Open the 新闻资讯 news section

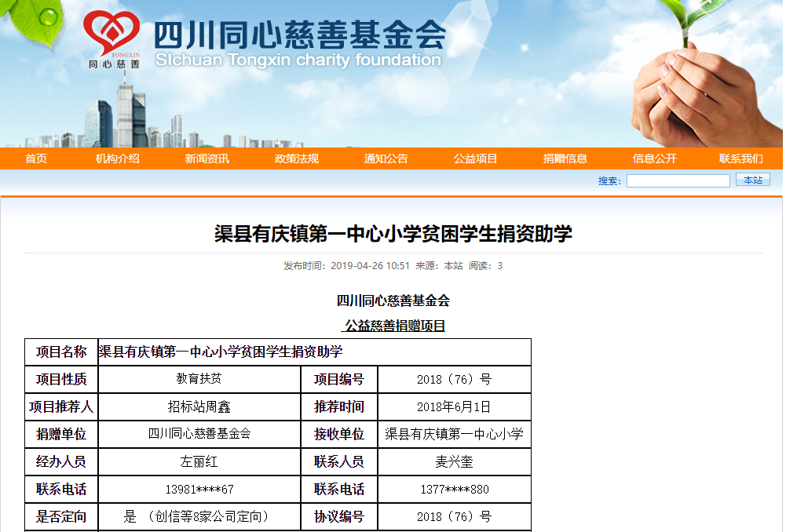click(207, 159)
